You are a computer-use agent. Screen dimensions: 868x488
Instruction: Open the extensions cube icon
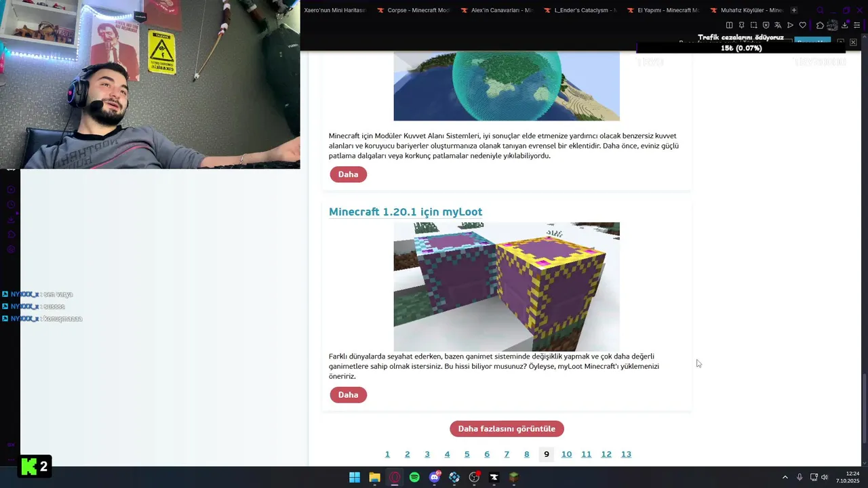pos(820,25)
